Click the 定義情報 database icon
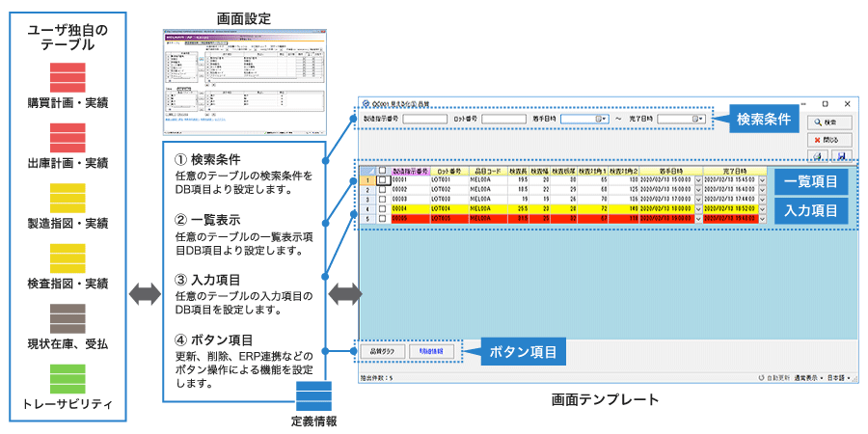Screen dimensions: 868x434 (x=313, y=396)
